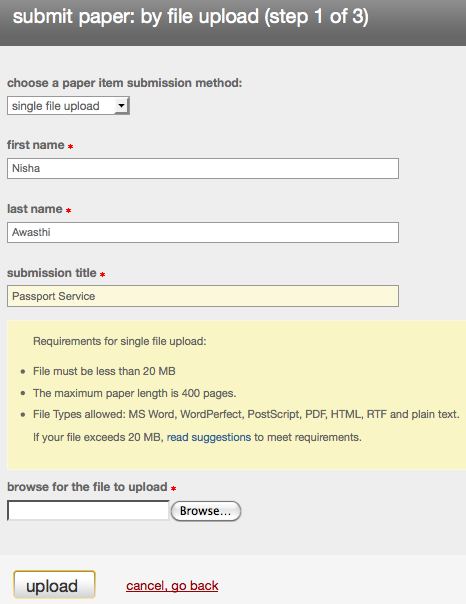This screenshot has width=466, height=604.
Task: Open the single file upload dropdown
Action: pyautogui.click(x=68, y=106)
